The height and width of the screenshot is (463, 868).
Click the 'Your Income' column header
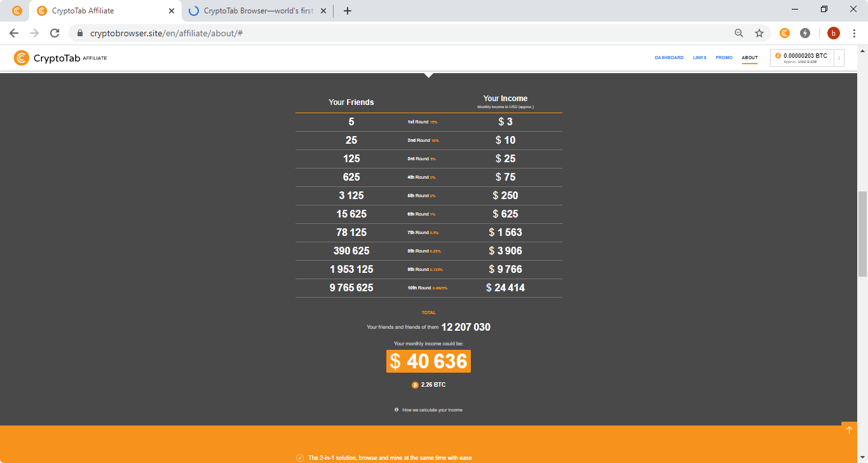click(505, 99)
